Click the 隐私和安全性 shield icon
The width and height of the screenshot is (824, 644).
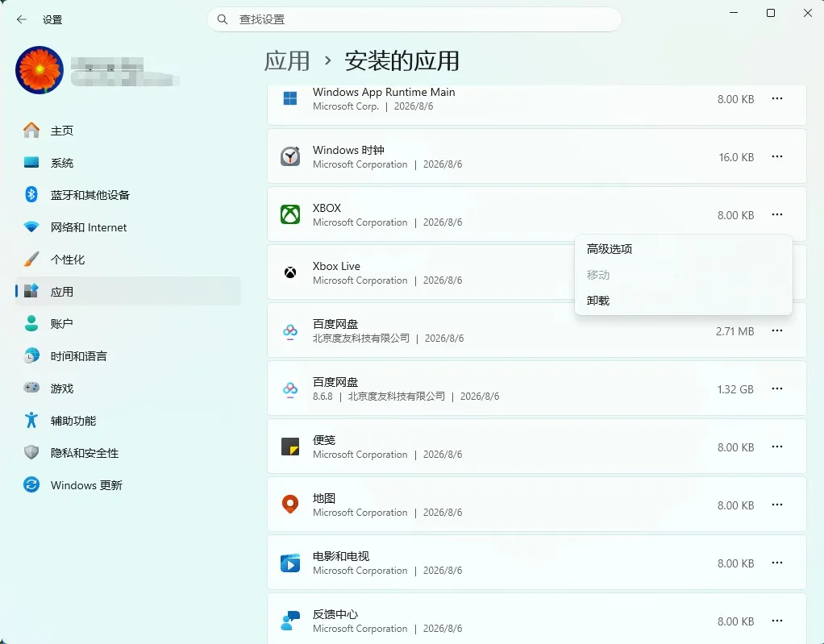tap(31, 452)
